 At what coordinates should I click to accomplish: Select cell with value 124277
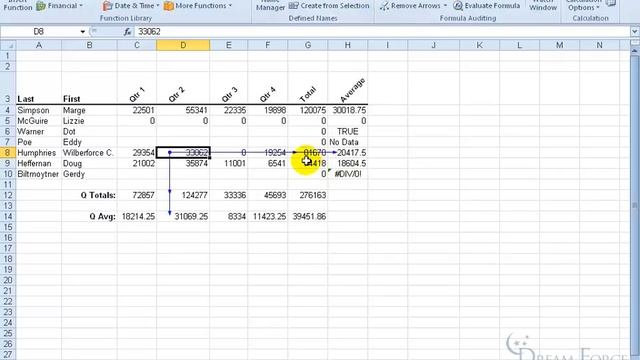click(183, 195)
